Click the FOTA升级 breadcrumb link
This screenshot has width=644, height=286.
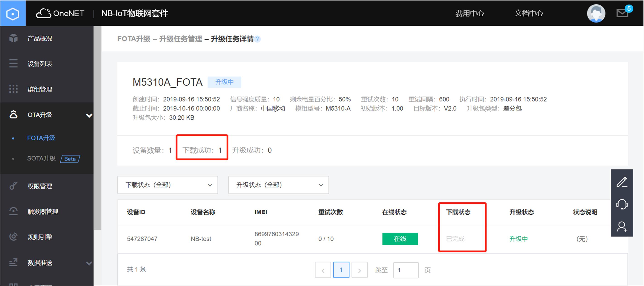[x=134, y=39]
